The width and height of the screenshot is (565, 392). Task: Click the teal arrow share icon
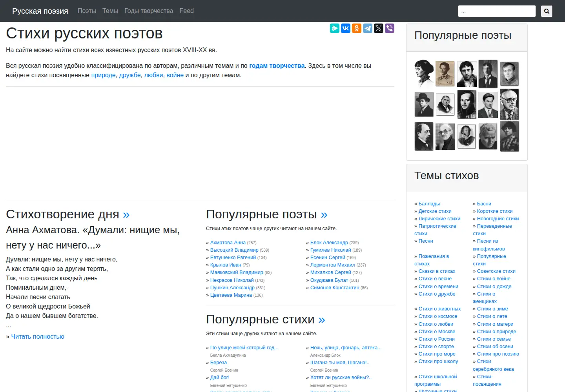tap(335, 28)
